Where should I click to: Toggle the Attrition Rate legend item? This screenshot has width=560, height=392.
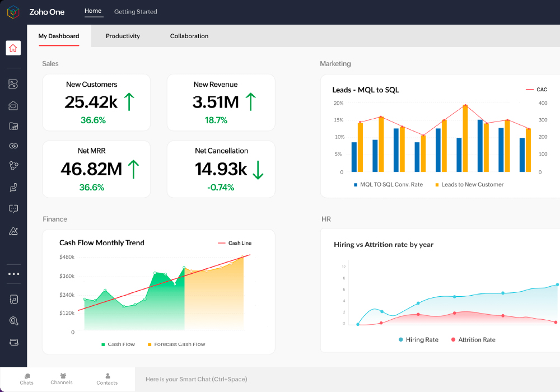click(x=473, y=340)
